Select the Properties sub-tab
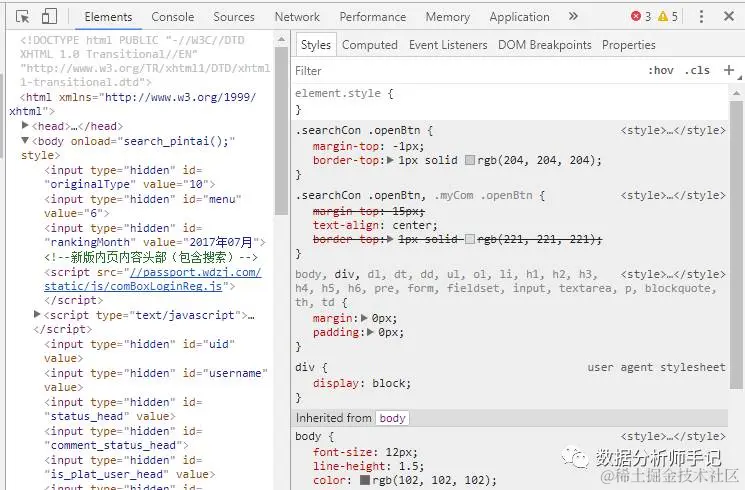Image resolution: width=745 pixels, height=490 pixels. point(629,45)
